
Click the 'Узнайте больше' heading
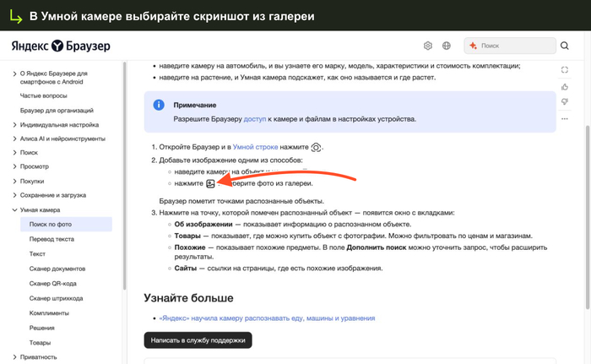tap(188, 298)
